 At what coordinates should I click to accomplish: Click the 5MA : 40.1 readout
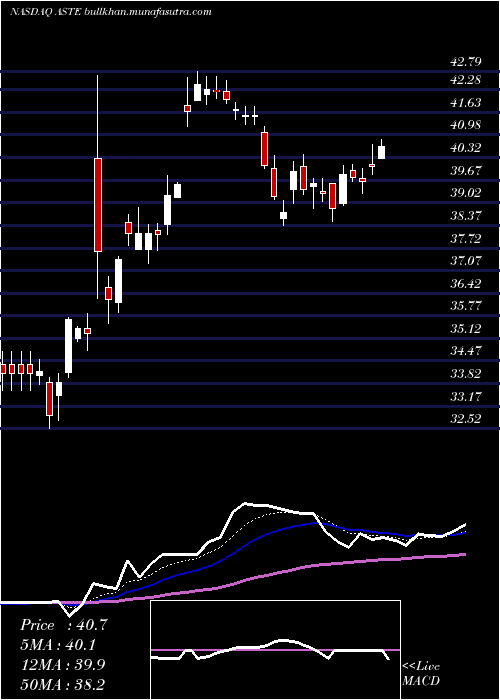58,645
